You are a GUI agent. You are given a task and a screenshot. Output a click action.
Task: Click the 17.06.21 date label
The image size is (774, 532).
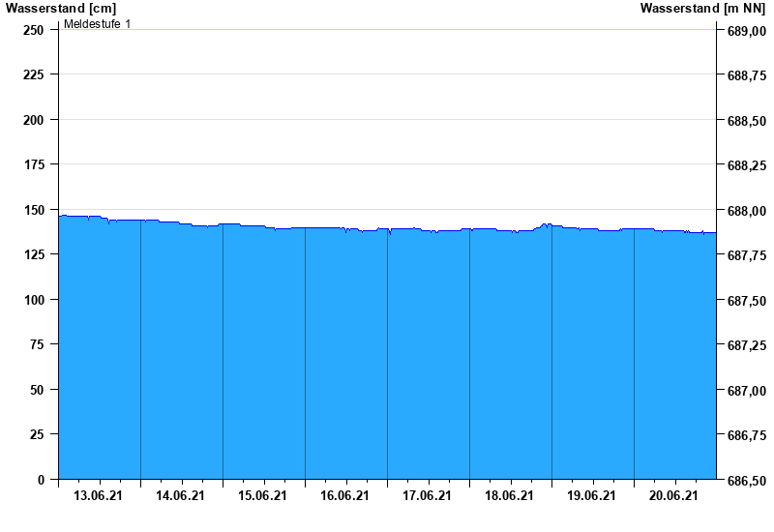pyautogui.click(x=428, y=496)
